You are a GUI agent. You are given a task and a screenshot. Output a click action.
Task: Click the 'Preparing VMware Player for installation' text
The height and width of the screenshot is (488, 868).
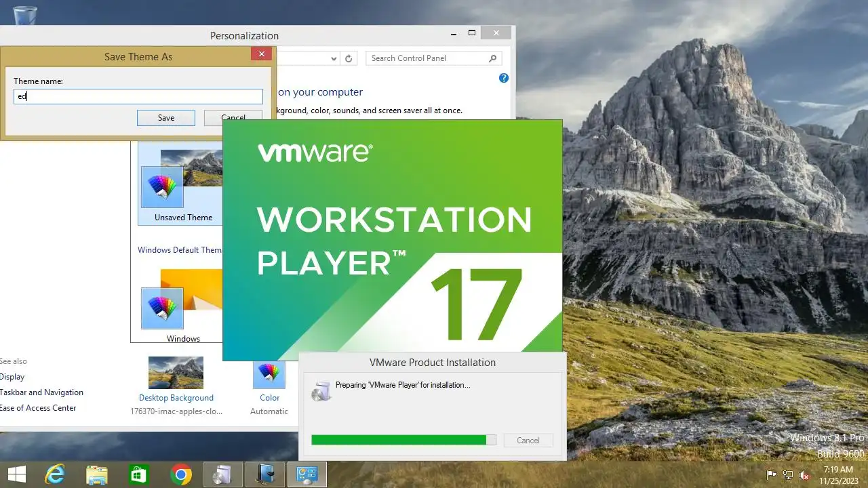coord(403,385)
